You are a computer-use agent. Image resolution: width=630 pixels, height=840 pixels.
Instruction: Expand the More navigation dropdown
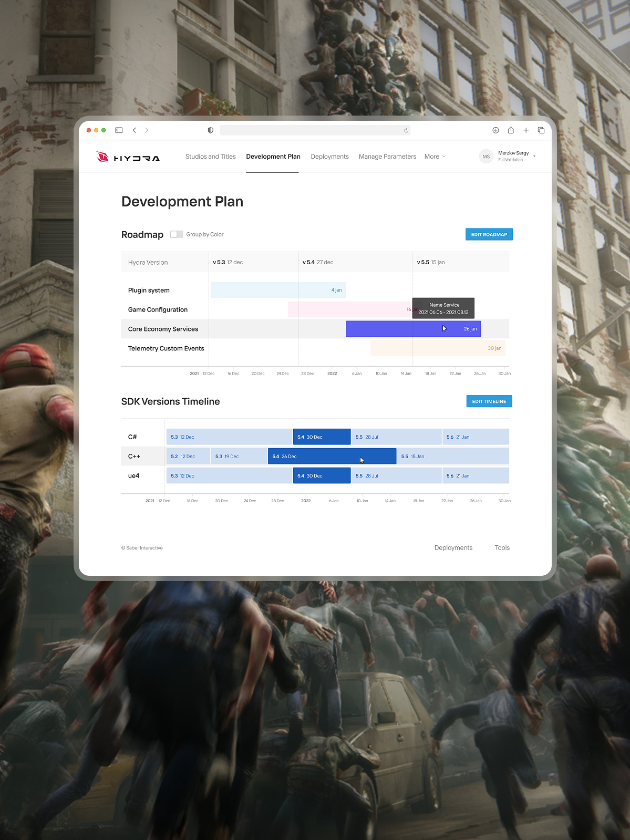(x=435, y=157)
